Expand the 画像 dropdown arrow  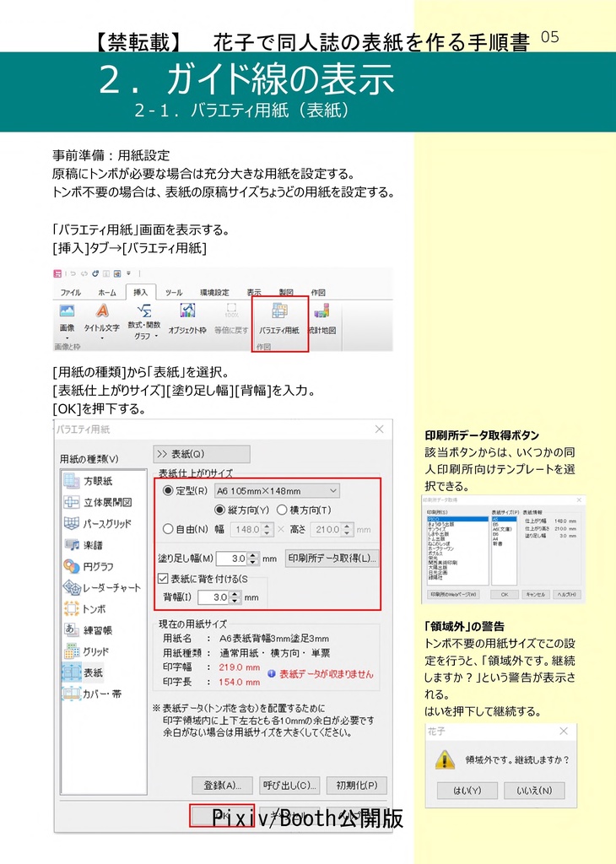pos(67,337)
